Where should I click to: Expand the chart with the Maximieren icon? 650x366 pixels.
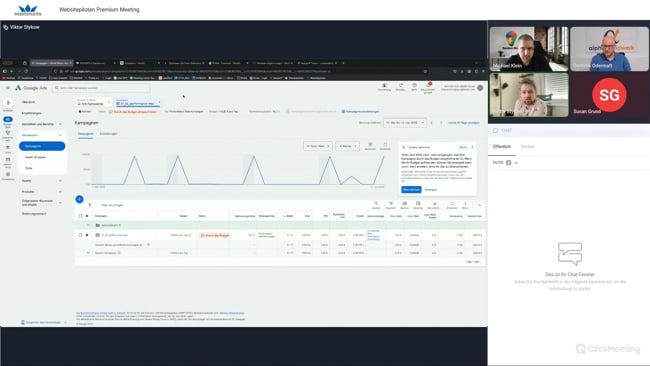[385, 144]
